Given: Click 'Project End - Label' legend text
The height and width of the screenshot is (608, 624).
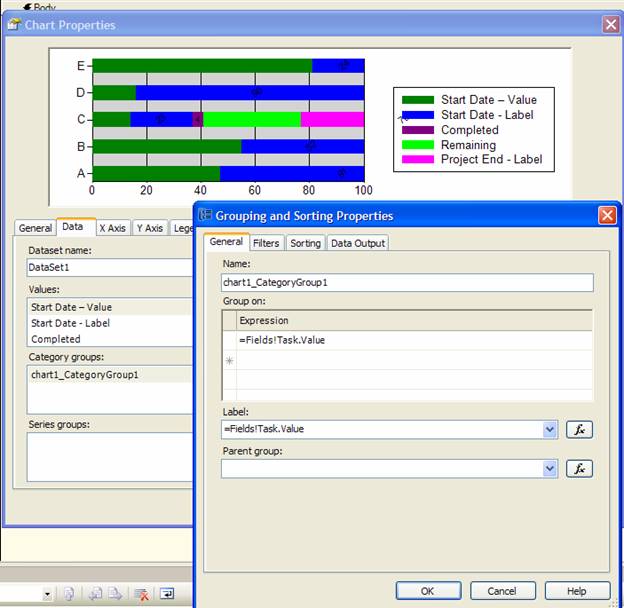Looking at the screenshot, I should [491, 160].
